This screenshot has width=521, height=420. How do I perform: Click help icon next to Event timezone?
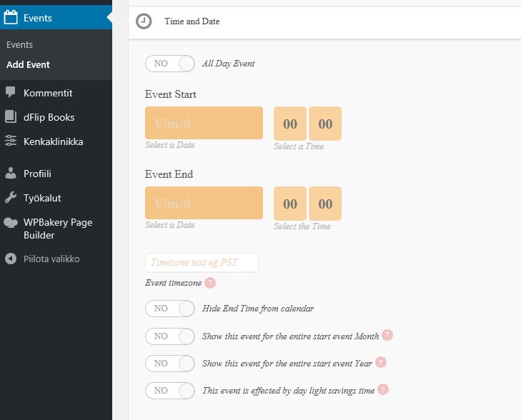pos(210,283)
